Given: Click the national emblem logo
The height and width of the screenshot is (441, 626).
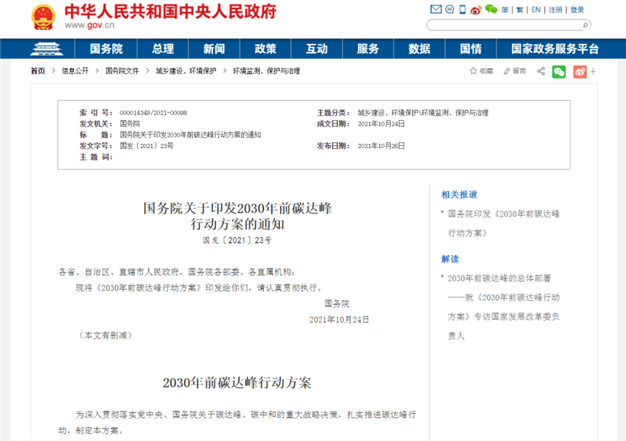Looking at the screenshot, I should 43,17.
